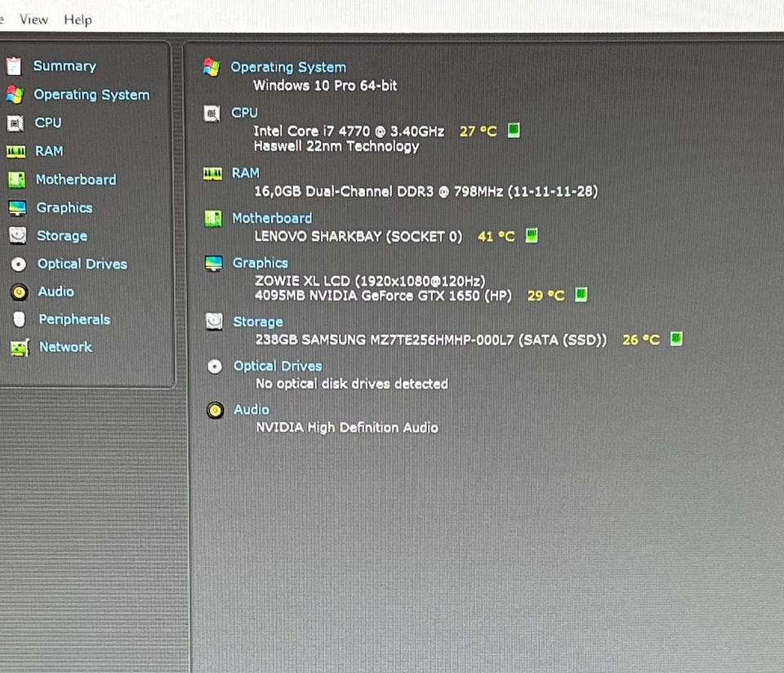Click the green temperature indicator beside motherboard 41 °C
The height and width of the screenshot is (673, 784).
[532, 235]
